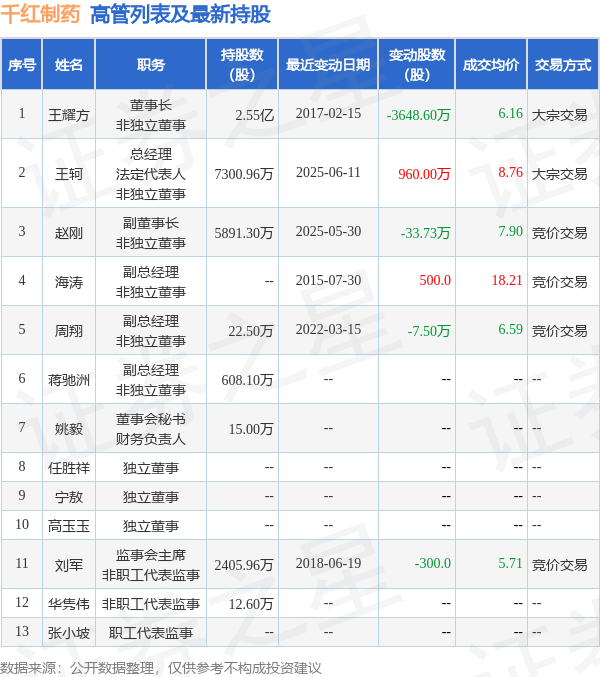600x677 pixels.
Task: Click 张小坡's position 职工代表监事
Action: tap(151, 633)
